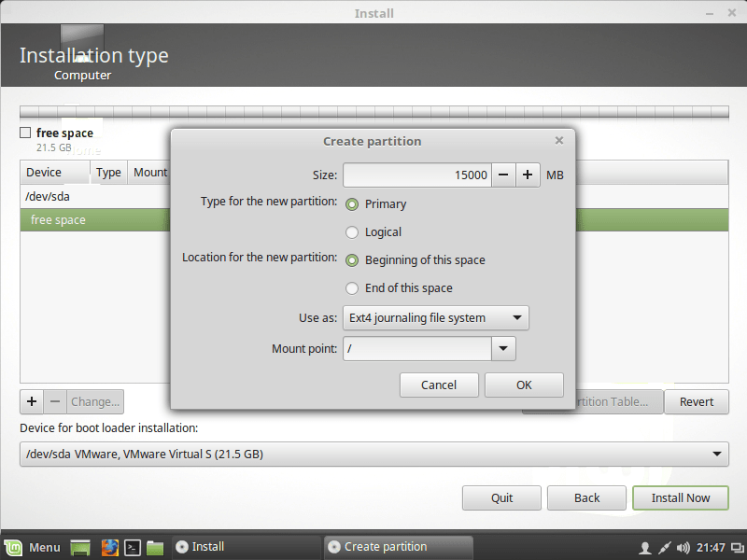This screenshot has height=560, width=747.
Task: Close the Install window
Action: (x=732, y=13)
